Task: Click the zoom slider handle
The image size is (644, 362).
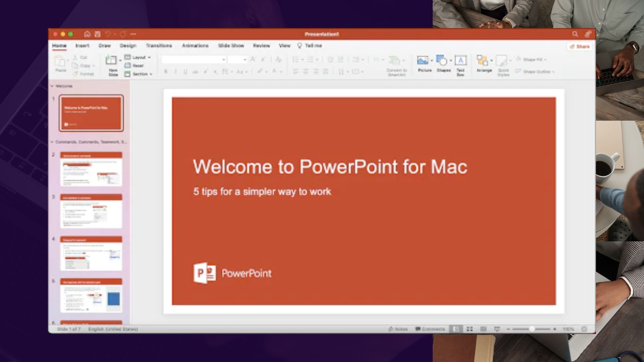Action: coord(532,329)
